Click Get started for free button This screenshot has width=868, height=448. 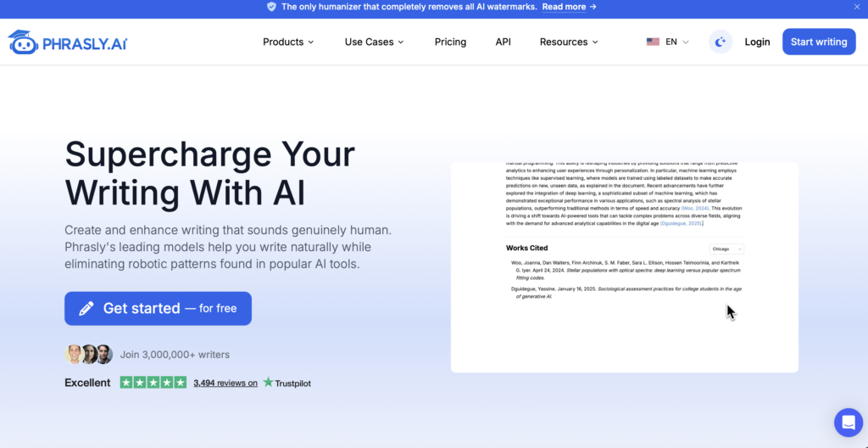[x=159, y=308]
